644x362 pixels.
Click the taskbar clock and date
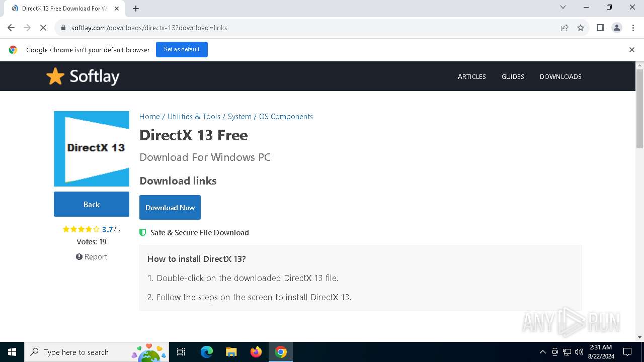point(601,352)
